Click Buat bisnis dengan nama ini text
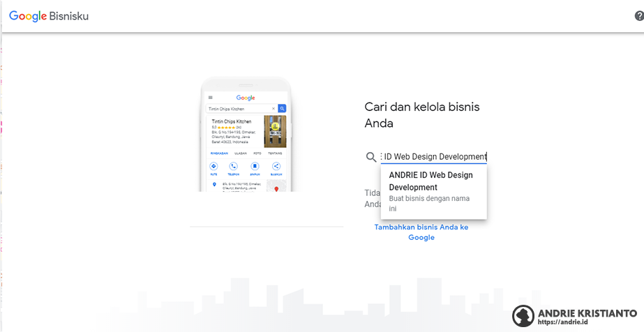644x332 pixels. [x=429, y=204]
